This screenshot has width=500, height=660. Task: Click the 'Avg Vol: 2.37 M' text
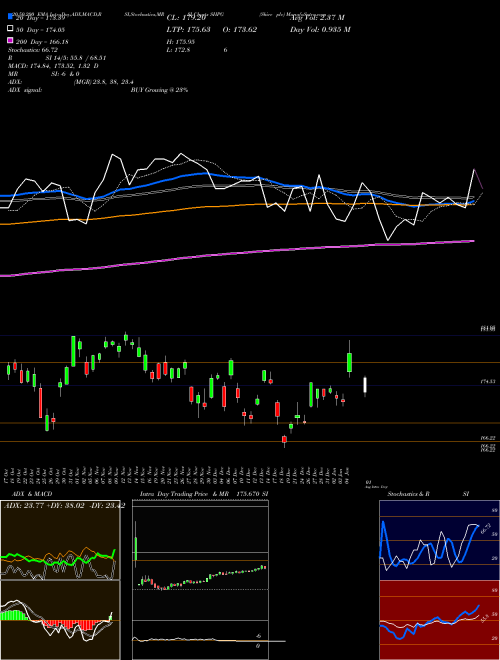point(317,18)
